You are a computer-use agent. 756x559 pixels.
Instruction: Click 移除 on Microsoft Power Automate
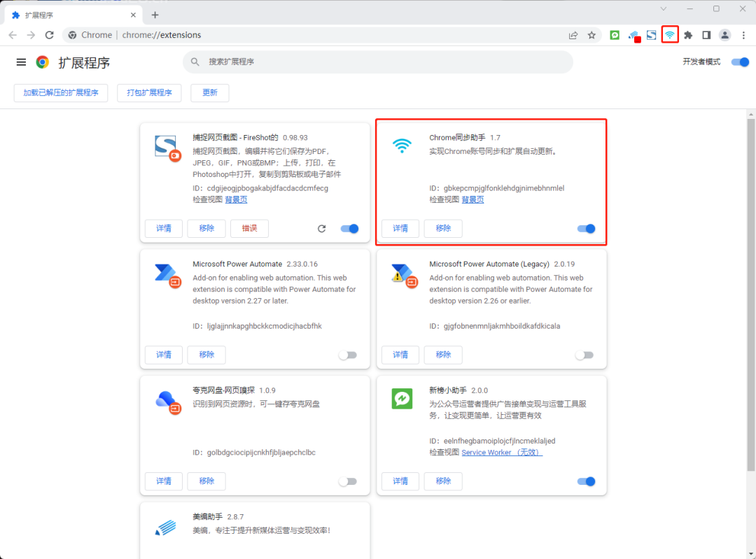pos(206,355)
